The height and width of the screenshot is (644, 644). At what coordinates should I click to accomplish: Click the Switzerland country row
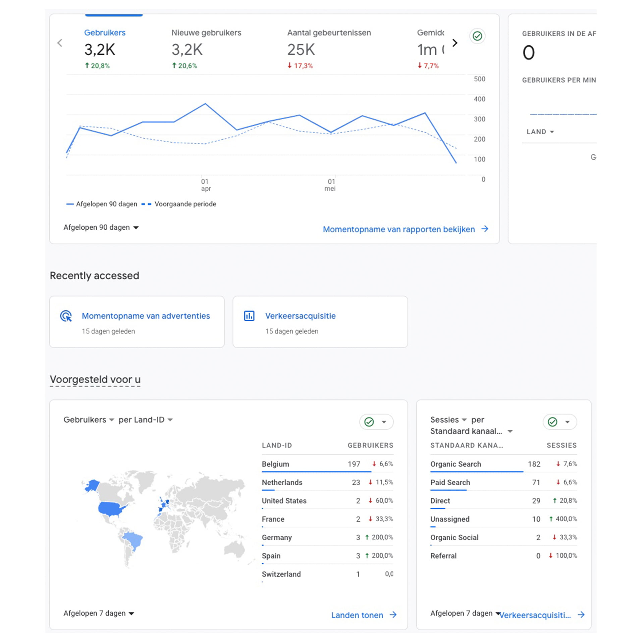point(327,574)
